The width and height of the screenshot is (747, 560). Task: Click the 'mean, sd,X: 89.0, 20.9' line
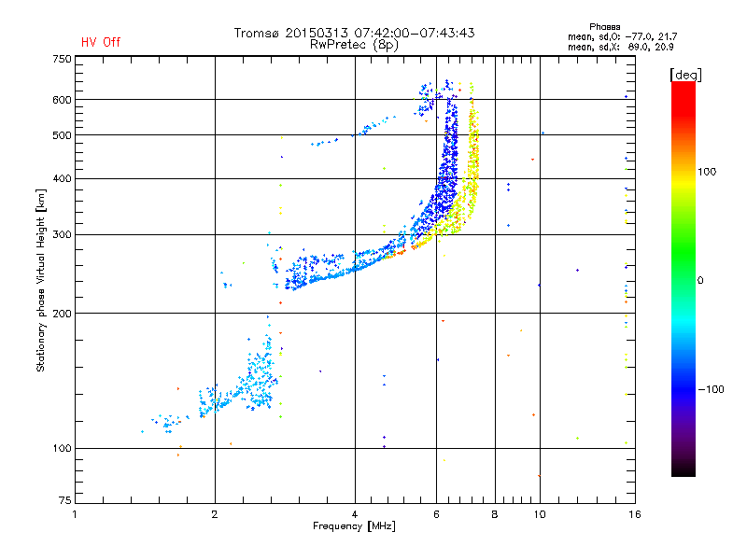(620, 47)
